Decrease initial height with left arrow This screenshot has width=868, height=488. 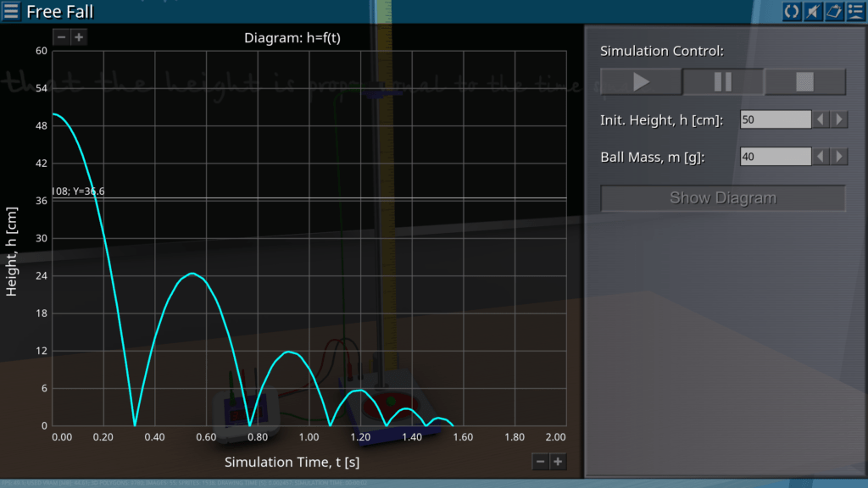[x=821, y=119]
